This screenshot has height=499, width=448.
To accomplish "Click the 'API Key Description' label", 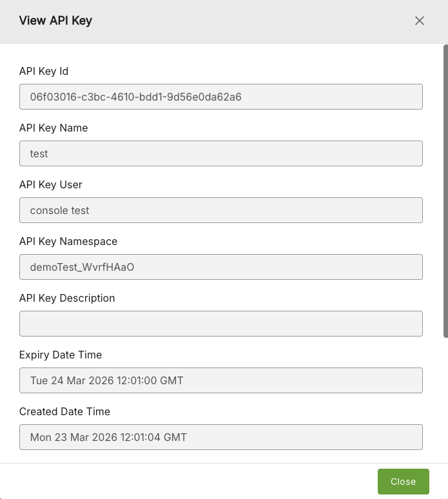I will [x=67, y=298].
